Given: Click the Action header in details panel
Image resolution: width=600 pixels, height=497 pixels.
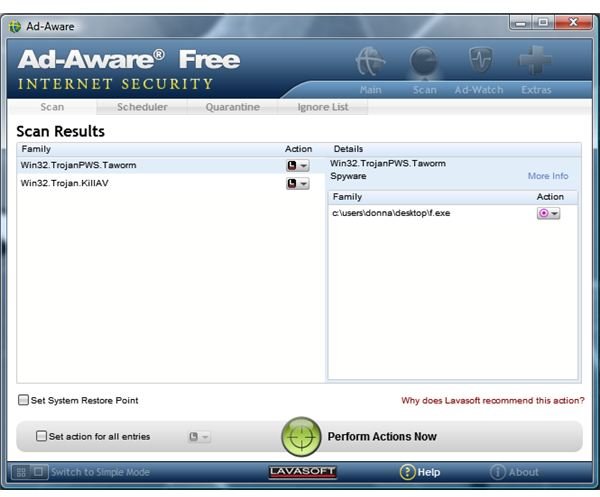Looking at the screenshot, I should 550,197.
